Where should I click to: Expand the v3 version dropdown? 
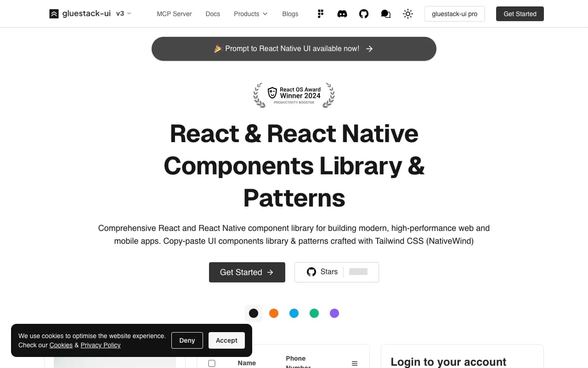click(123, 13)
